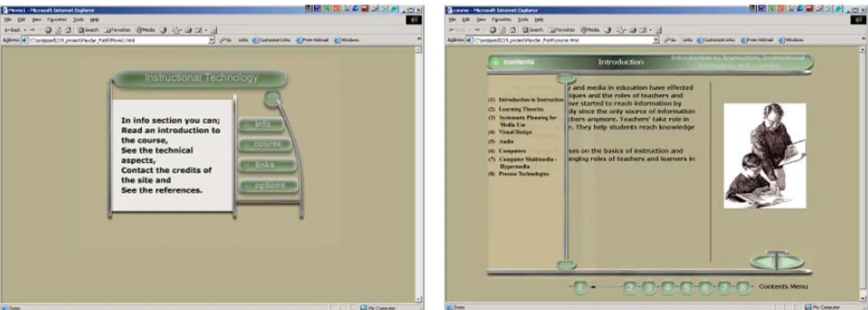Screen dimensions: 868x310
Task: Open File menu in Movie1 window
Action: (x=8, y=20)
